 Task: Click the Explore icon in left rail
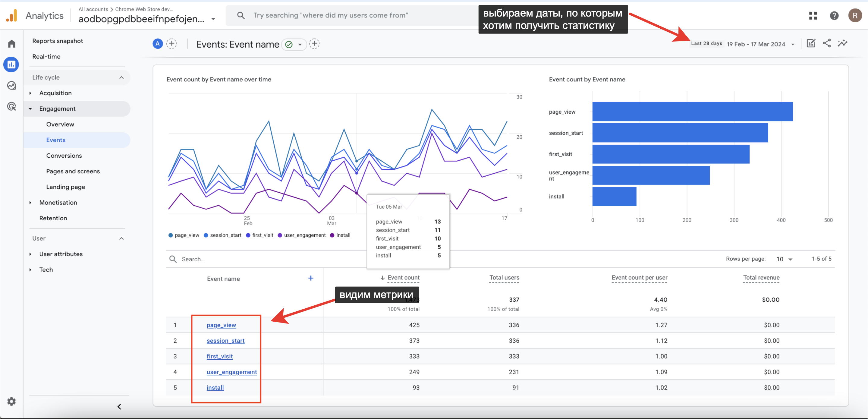(x=12, y=86)
